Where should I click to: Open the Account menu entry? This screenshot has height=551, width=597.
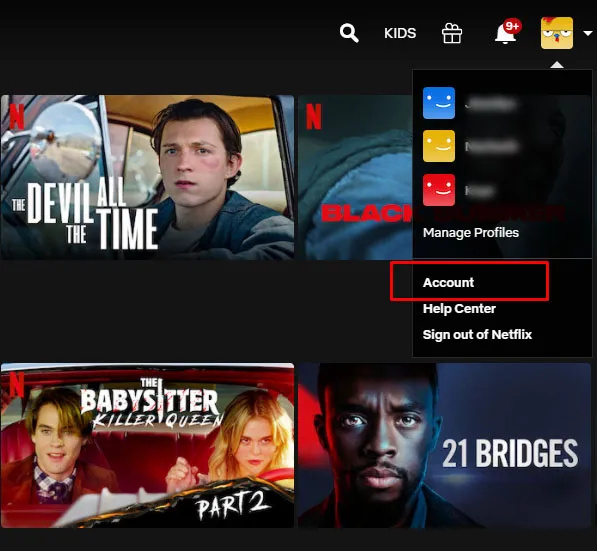[448, 282]
